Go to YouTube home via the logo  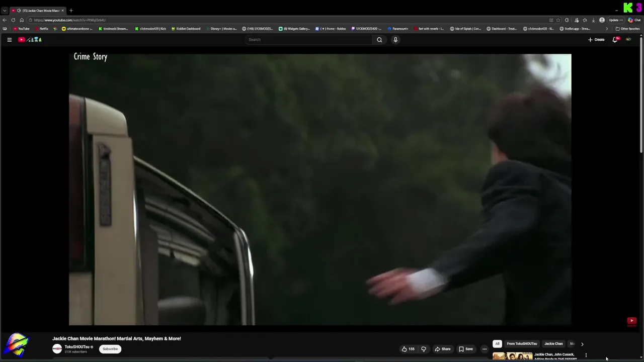(x=30, y=40)
